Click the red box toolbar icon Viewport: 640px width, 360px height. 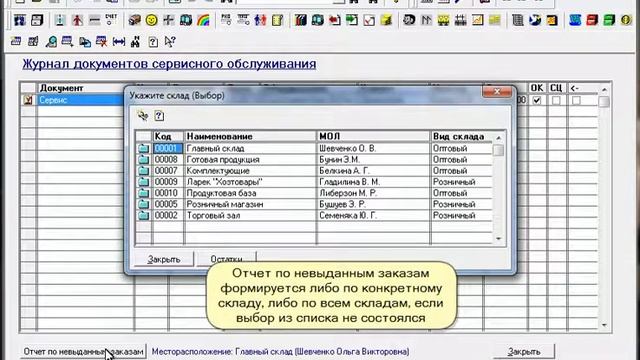tap(592, 20)
